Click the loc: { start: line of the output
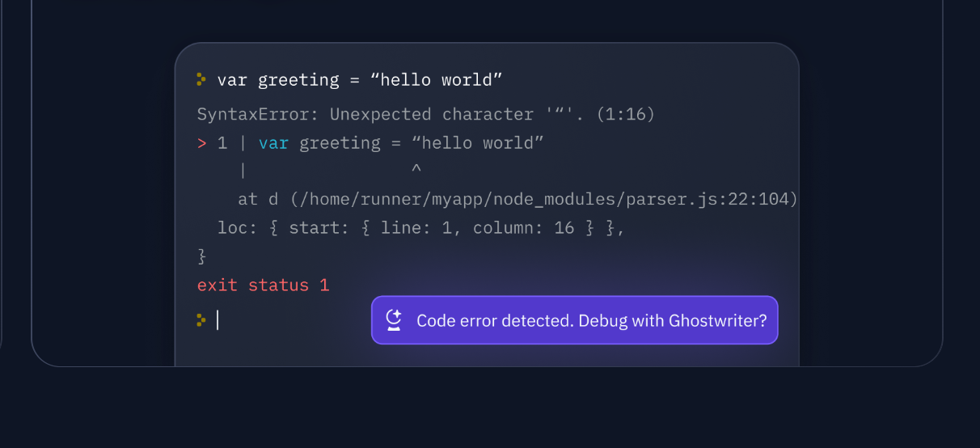This screenshot has height=448, width=980. tap(422, 228)
